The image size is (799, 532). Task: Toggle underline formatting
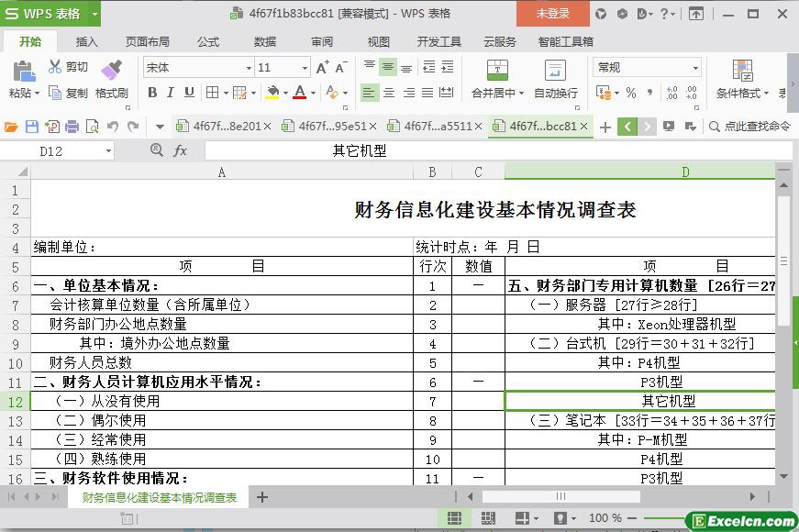coord(189,93)
